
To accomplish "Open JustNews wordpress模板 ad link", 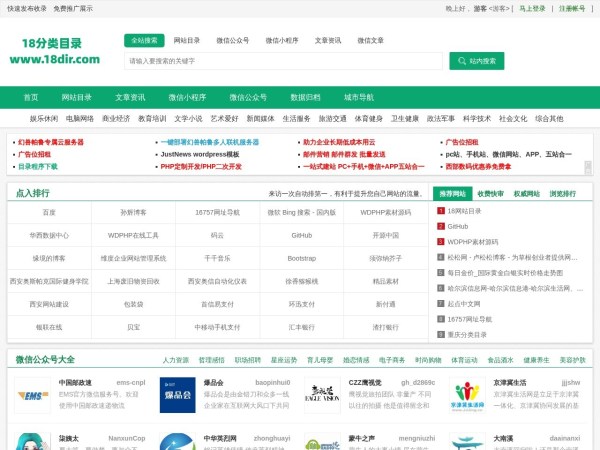I will click(x=200, y=154).
